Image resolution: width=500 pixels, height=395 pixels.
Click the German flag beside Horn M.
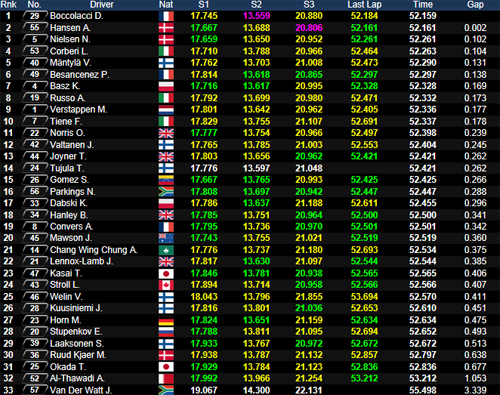(x=166, y=320)
